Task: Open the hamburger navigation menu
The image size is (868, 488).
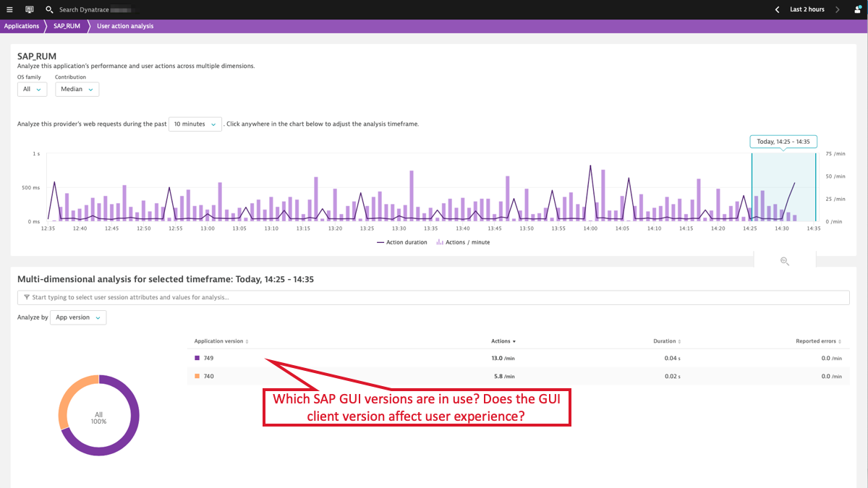Action: (9, 9)
